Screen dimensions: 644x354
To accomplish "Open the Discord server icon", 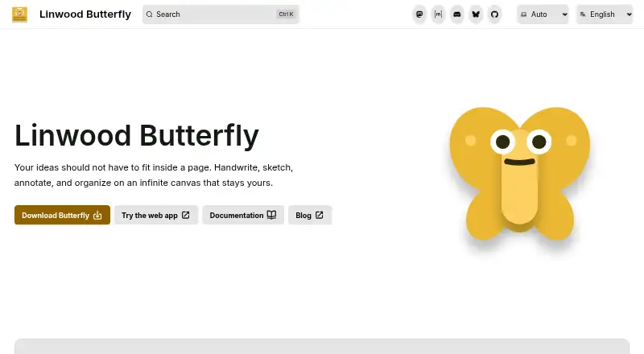I will 456,14.
